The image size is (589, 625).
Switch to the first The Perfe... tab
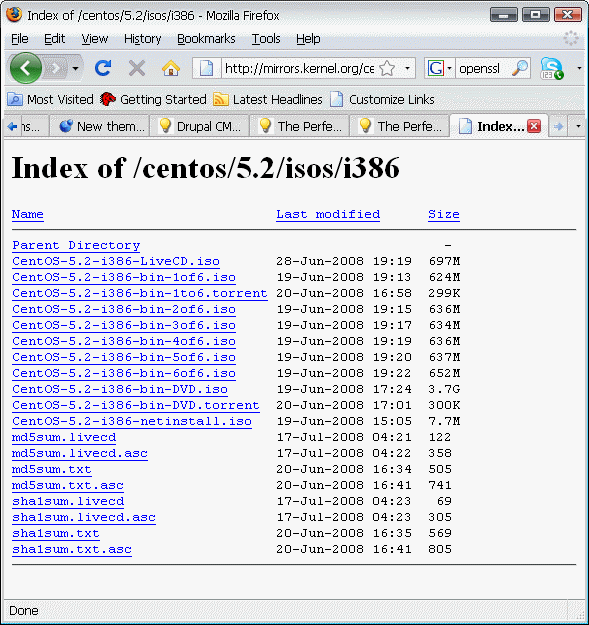(299, 126)
